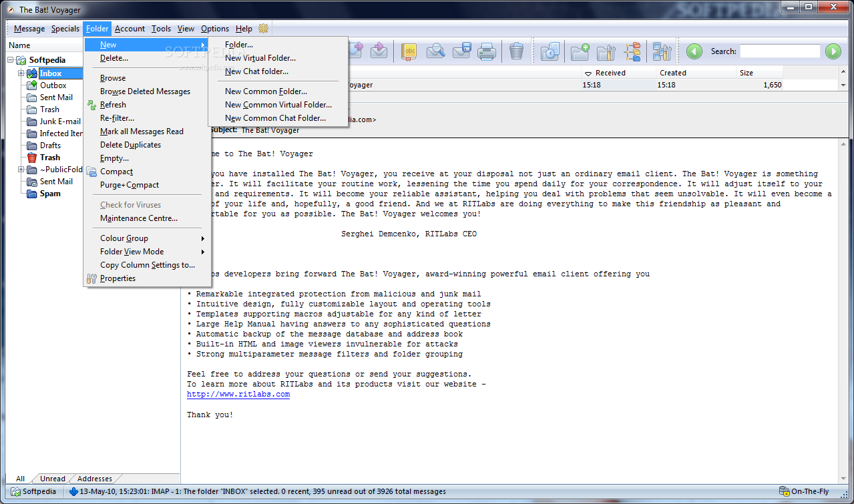Open the Tools menu

click(161, 29)
